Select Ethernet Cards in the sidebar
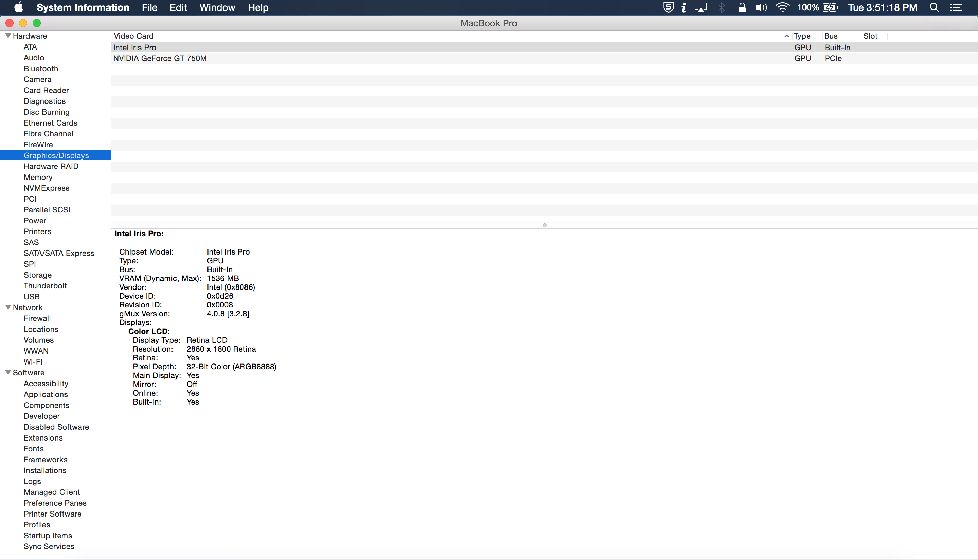The height and width of the screenshot is (560, 978). [50, 123]
